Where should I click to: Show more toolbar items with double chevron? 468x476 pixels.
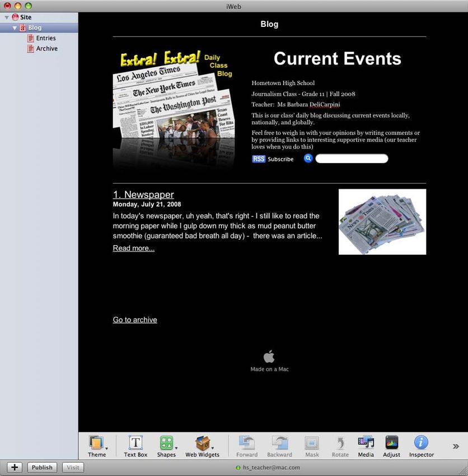tap(456, 446)
